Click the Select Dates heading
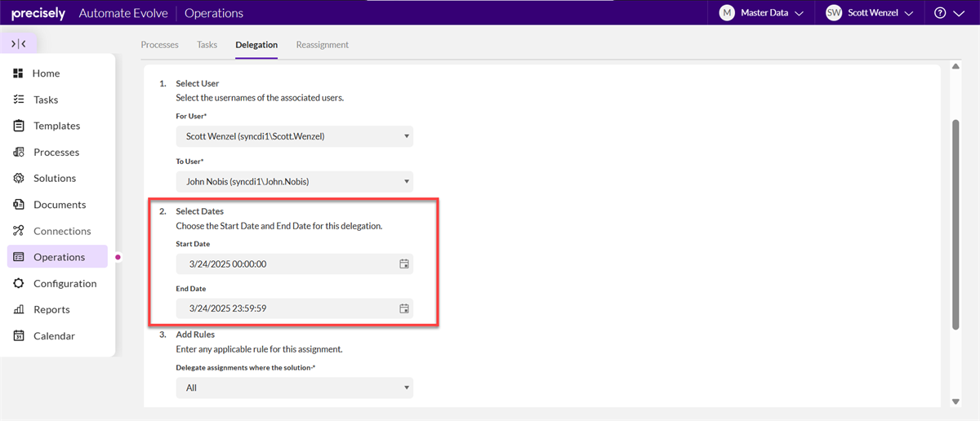Screen dimensions: 980x421 click(x=199, y=211)
